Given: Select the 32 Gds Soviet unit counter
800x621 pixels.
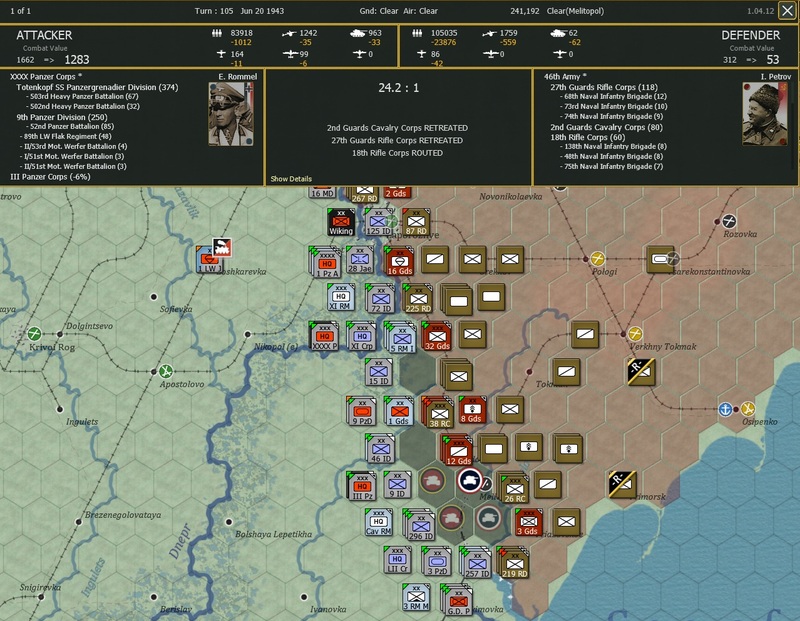Looking at the screenshot, I should [436, 337].
